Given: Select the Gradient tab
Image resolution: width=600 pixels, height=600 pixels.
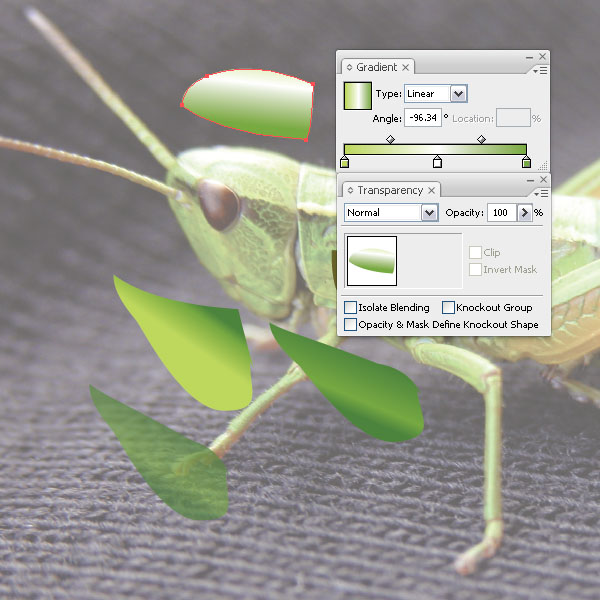Looking at the screenshot, I should click(x=377, y=67).
